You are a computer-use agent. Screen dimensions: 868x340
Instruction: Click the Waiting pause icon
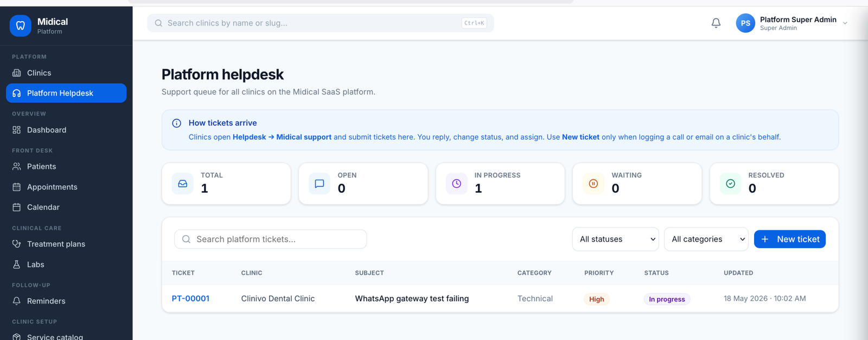[x=593, y=184]
